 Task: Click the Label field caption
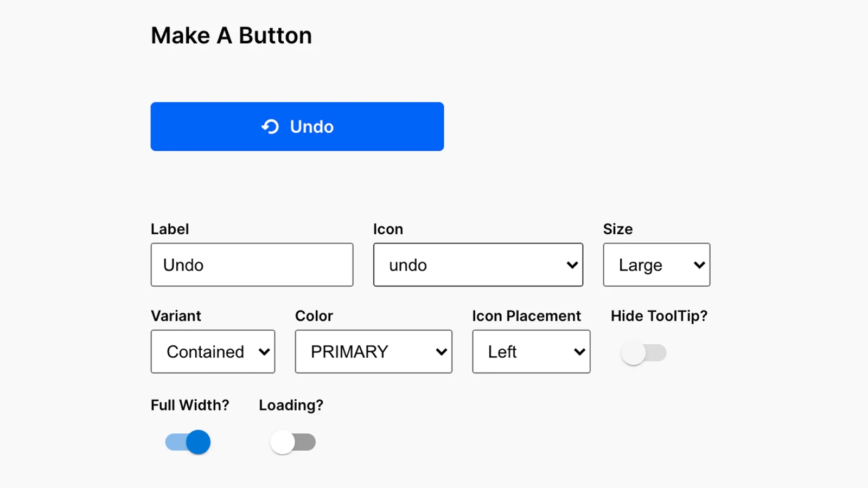[x=170, y=229]
